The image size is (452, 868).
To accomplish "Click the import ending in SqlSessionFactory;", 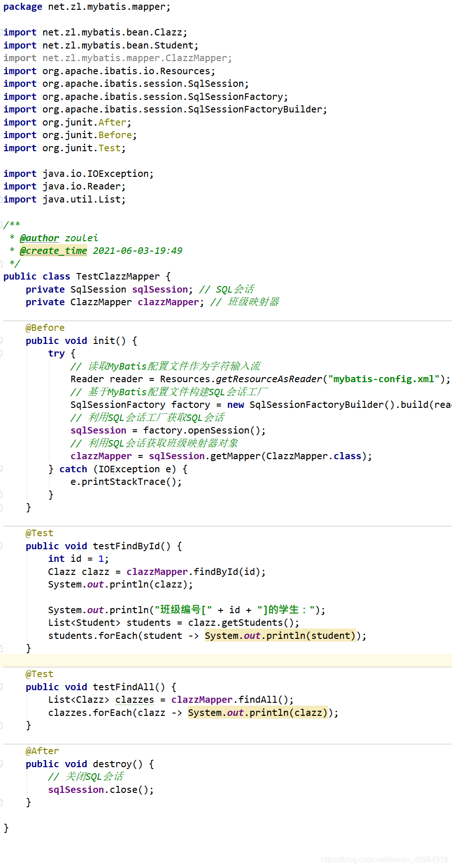I will 146,97.
